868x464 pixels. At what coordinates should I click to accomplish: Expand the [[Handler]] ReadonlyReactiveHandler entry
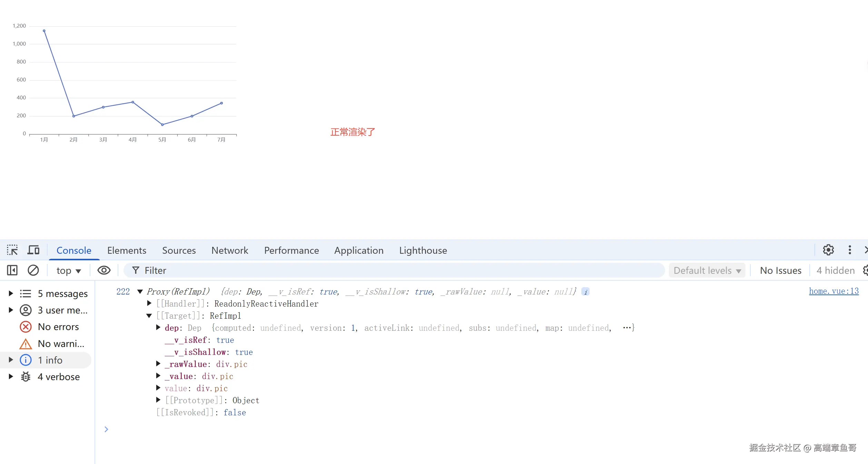(149, 303)
